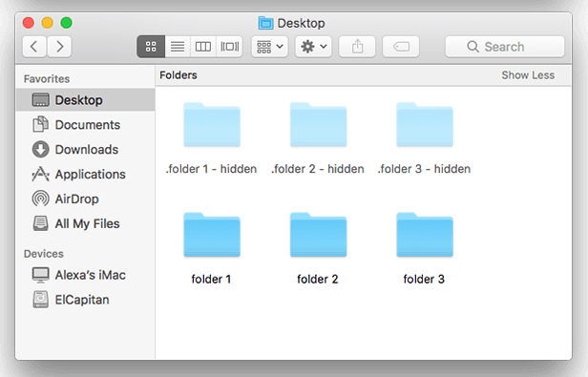Viewport: 588px width, 377px height.
Task: Click the Share toolbar button
Action: pyautogui.click(x=357, y=47)
